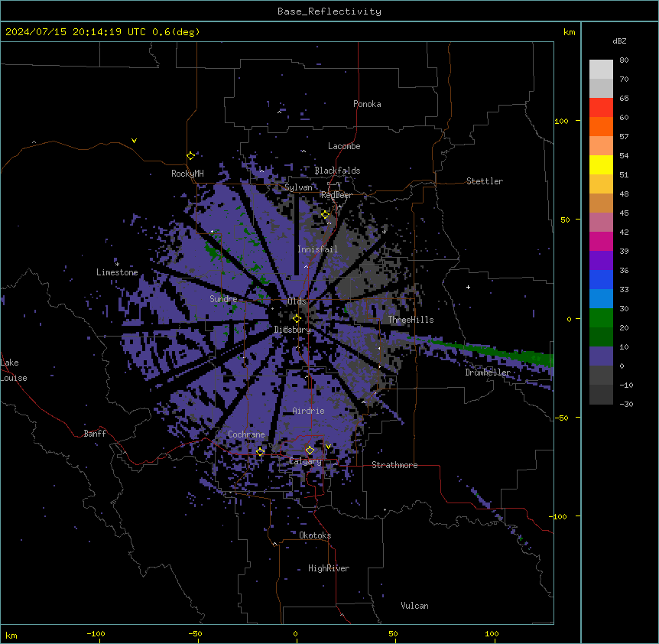This screenshot has width=659, height=644.
Task: Click the Vulcan city label
Action: point(415,606)
